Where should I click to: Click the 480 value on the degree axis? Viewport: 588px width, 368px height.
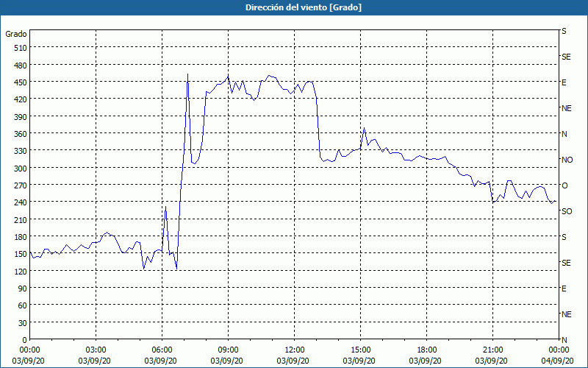pyautogui.click(x=21, y=66)
